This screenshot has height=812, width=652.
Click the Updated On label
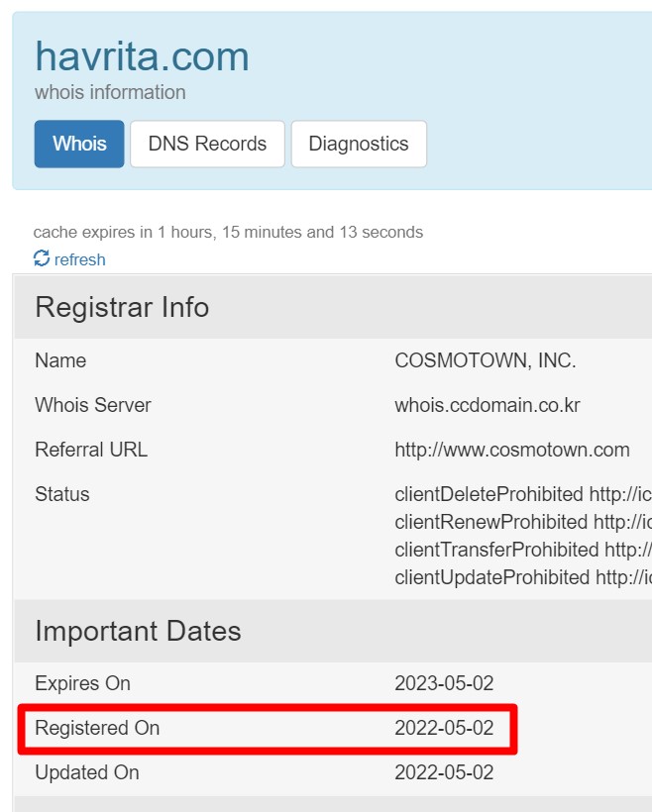click(x=86, y=772)
